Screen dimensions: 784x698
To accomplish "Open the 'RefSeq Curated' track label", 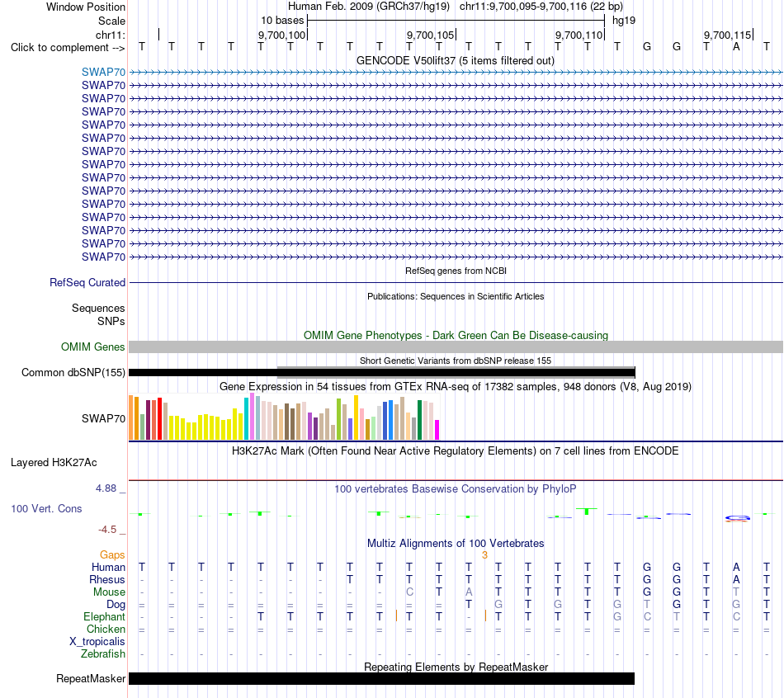I will tap(87, 282).
